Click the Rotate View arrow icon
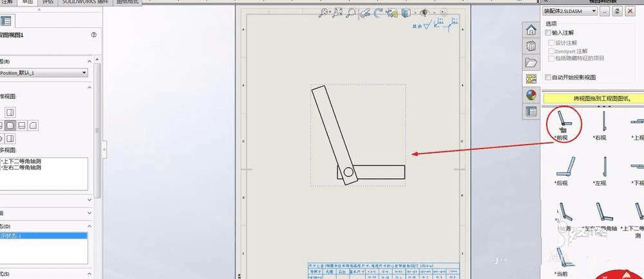 (x=378, y=13)
